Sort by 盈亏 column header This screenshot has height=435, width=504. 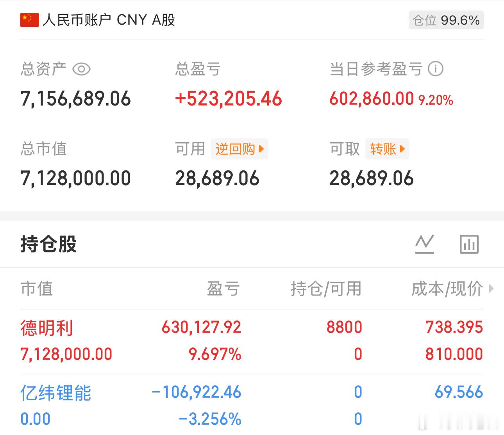[x=223, y=289]
